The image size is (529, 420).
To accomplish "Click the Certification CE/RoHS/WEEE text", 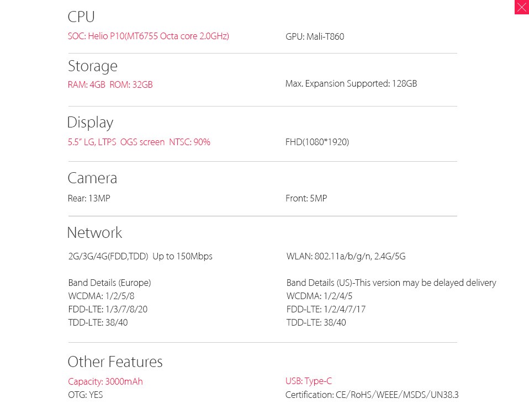I will click(372, 395).
